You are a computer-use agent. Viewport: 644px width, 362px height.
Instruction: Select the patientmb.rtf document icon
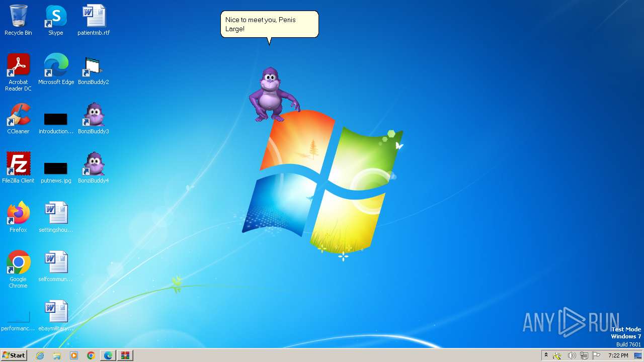(x=94, y=21)
